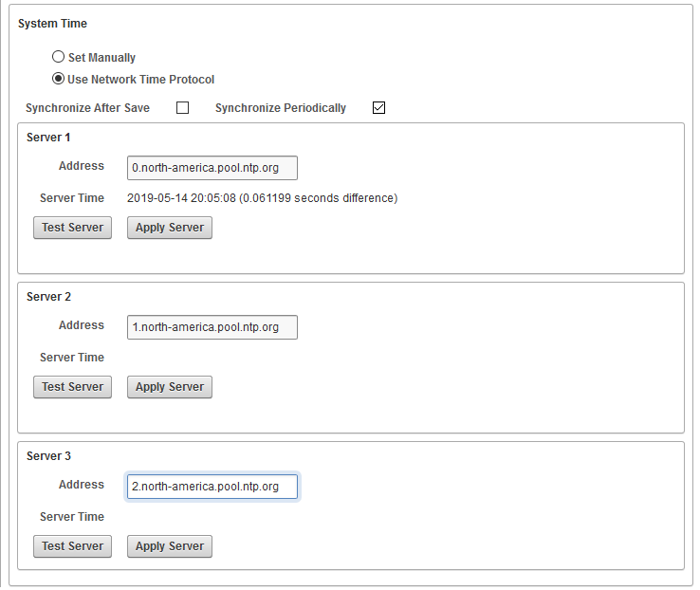Choose the Use Network Time Protocol option

point(59,79)
